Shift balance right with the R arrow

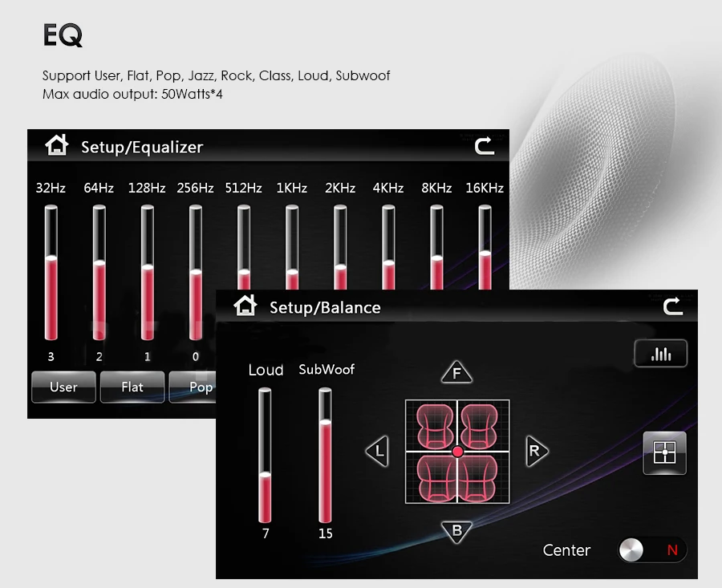pyautogui.click(x=537, y=451)
